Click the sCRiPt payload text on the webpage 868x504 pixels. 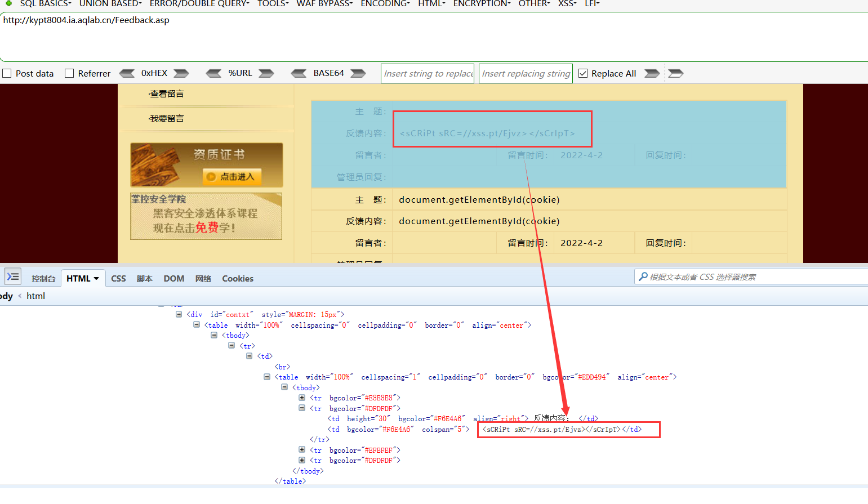click(487, 133)
